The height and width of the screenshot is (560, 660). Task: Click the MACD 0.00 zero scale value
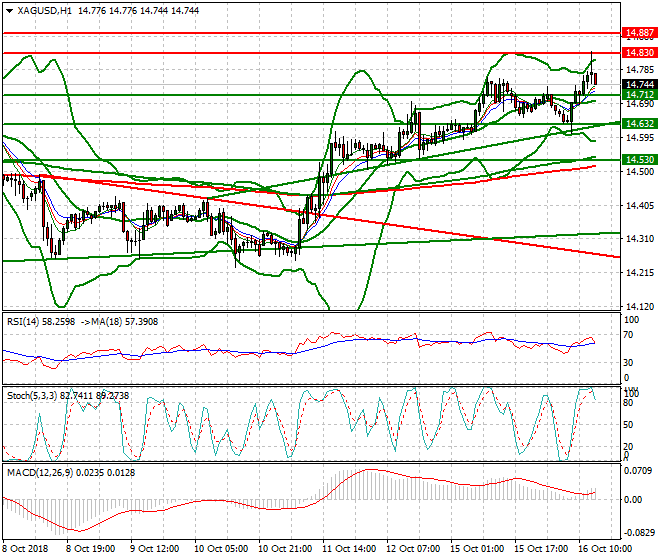[633, 500]
